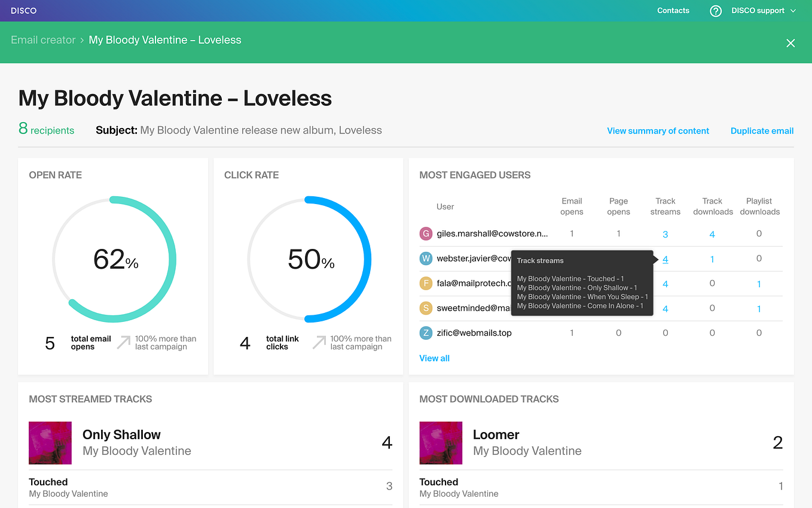
Task: Open the help question mark icon
Action: (x=716, y=11)
